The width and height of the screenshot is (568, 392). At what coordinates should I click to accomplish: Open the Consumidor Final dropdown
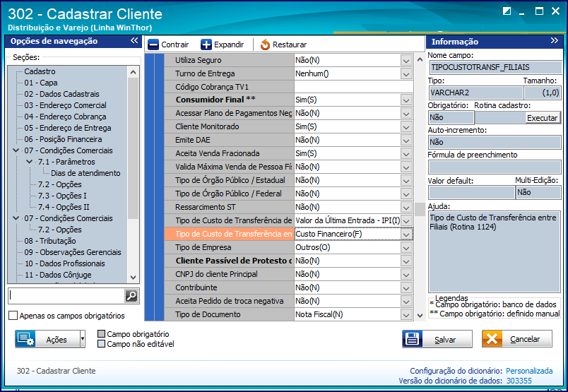pyautogui.click(x=406, y=100)
